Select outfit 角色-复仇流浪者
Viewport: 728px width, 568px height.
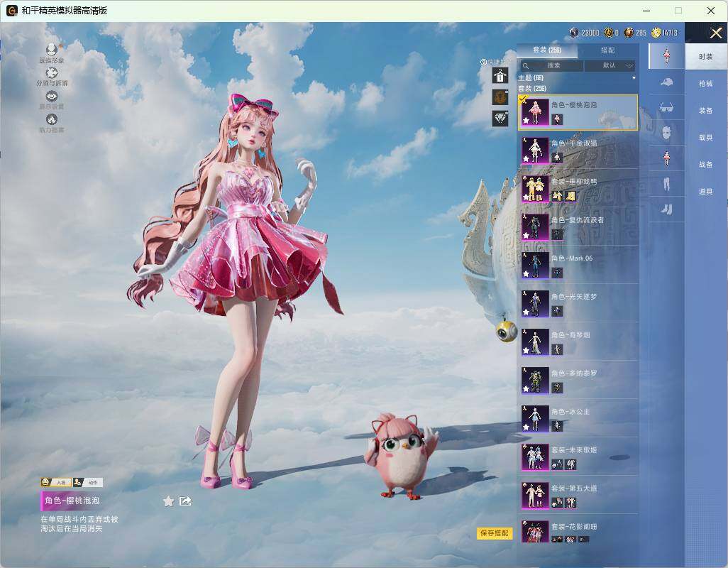578,227
